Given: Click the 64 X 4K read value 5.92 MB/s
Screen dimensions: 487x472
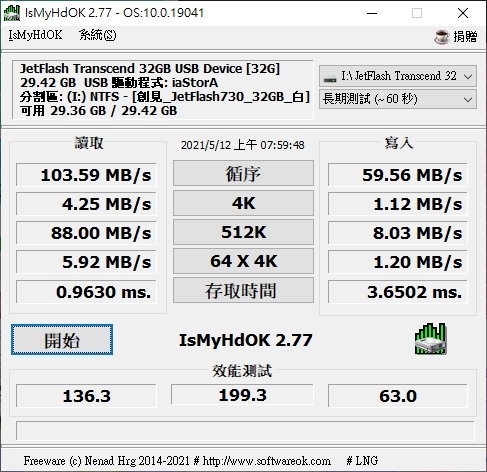Looking at the screenshot, I should click(x=86, y=262).
